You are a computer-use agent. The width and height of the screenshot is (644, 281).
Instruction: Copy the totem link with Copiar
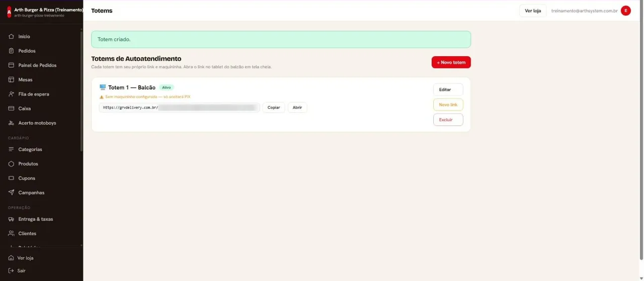(x=274, y=108)
